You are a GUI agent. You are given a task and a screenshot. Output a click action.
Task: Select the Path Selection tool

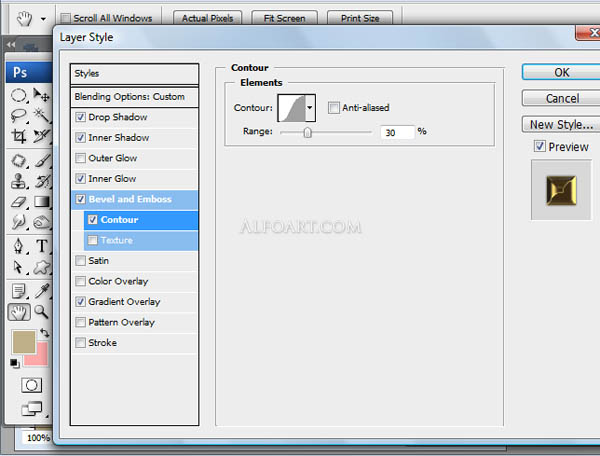tap(18, 267)
